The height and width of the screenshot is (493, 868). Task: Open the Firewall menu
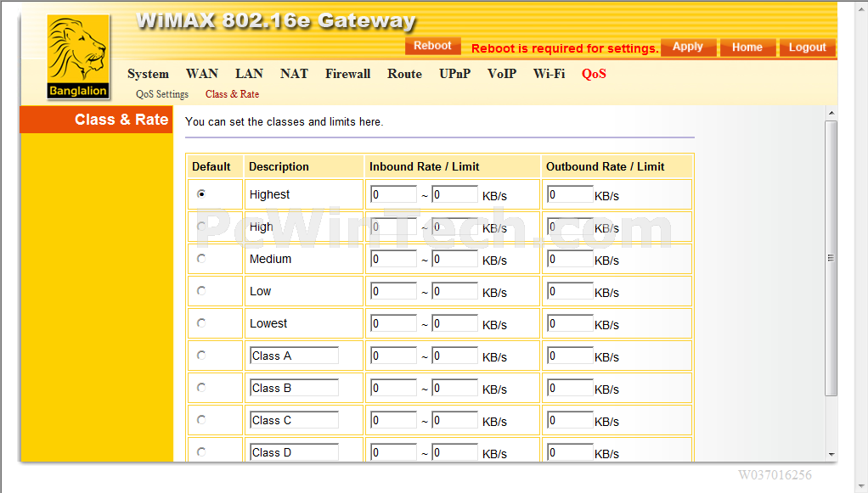click(347, 74)
